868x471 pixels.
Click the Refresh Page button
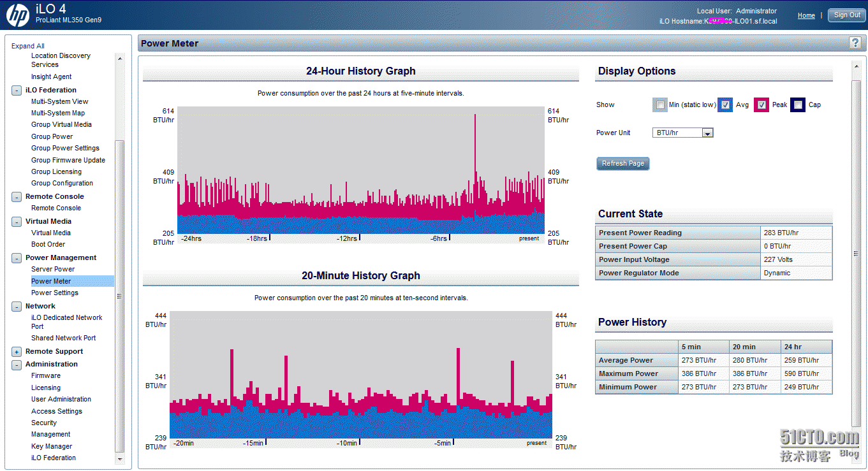pyautogui.click(x=623, y=163)
